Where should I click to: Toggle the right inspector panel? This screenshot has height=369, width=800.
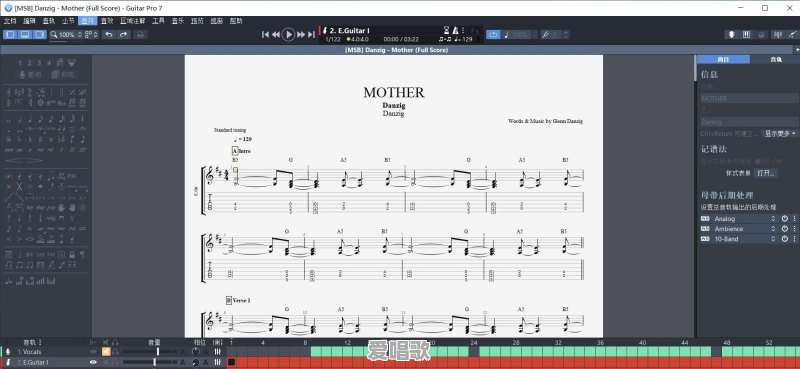40,34
